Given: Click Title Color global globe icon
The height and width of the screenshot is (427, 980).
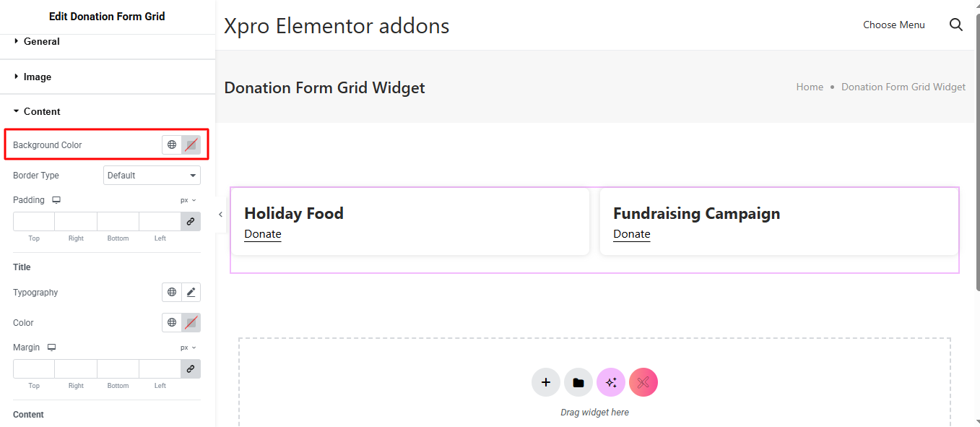Looking at the screenshot, I should point(172,323).
